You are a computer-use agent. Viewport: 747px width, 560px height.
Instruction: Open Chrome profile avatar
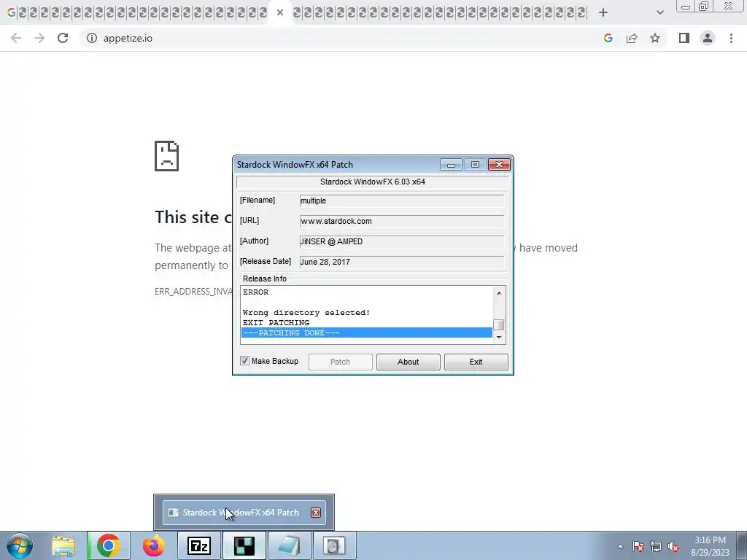click(x=708, y=38)
